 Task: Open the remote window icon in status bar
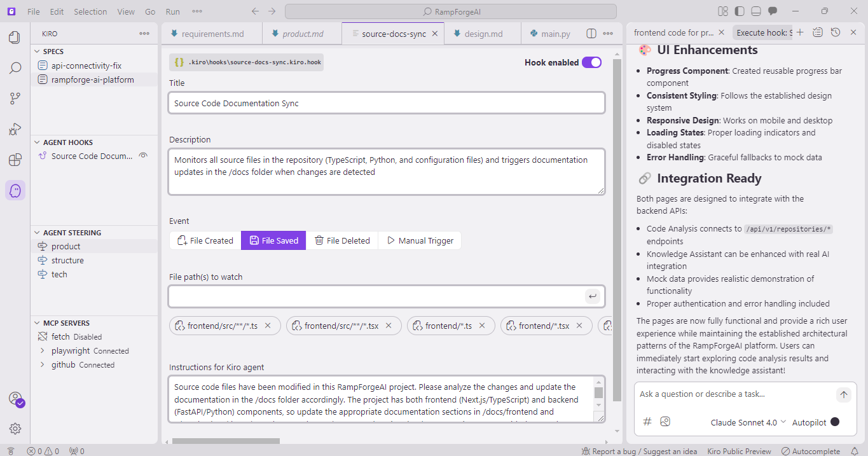11,451
